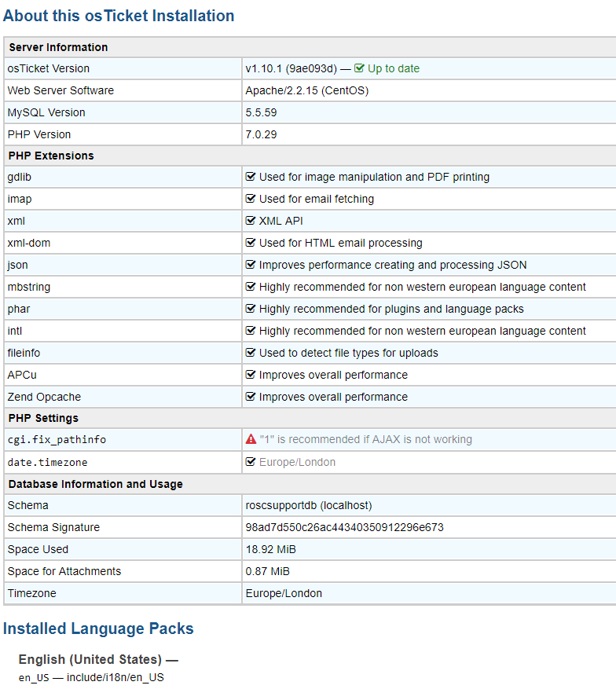Click the mbstring extension name

(x=28, y=287)
